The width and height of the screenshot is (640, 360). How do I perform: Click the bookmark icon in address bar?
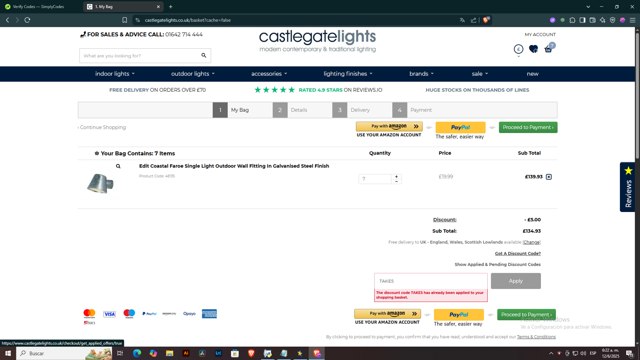click(124, 20)
